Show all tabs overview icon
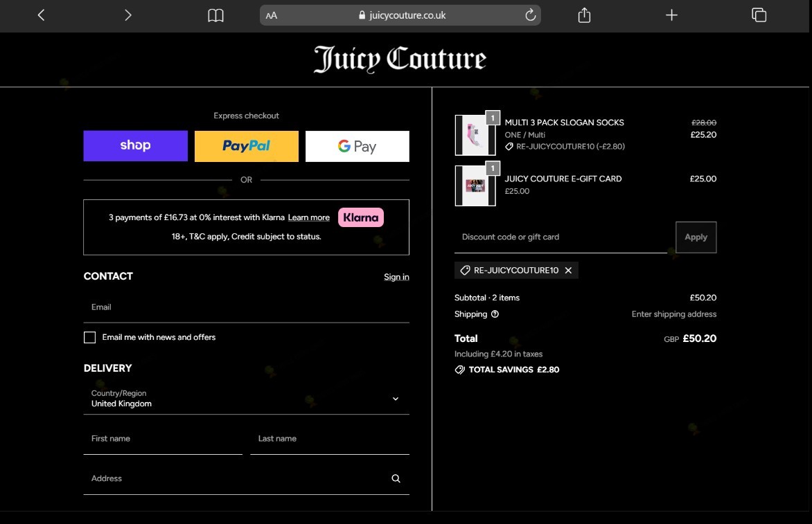Screen dimensions: 812x524 [759, 15]
